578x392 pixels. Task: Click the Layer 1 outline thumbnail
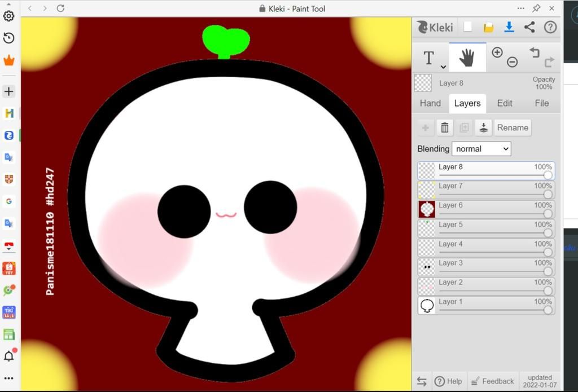coord(427,306)
